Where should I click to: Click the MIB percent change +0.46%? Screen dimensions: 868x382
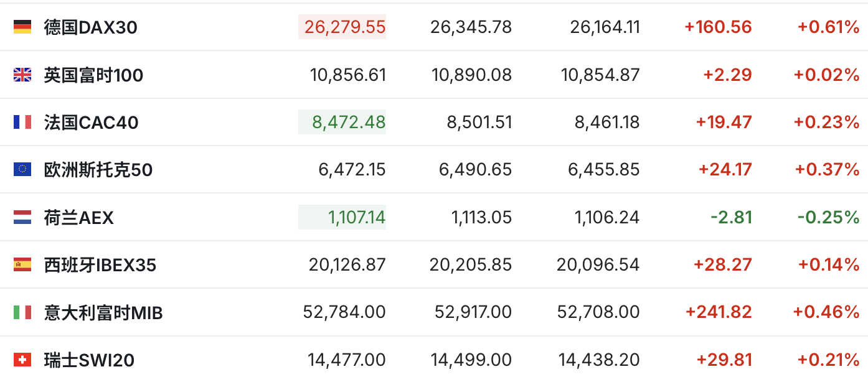click(x=826, y=312)
